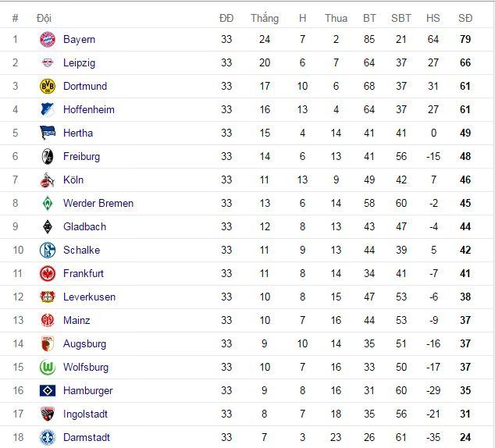The image size is (495, 448).
Task: Select the Hertha flag crest icon
Action: coord(48,133)
